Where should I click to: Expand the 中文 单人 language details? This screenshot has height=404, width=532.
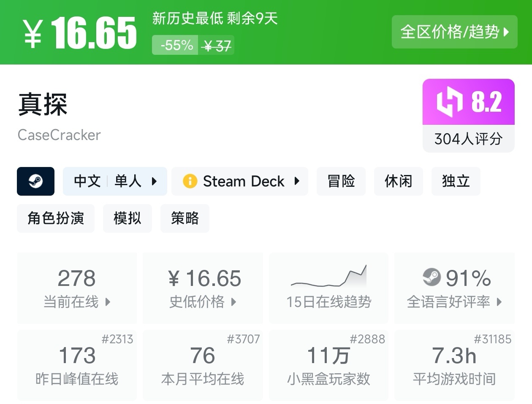point(115,181)
